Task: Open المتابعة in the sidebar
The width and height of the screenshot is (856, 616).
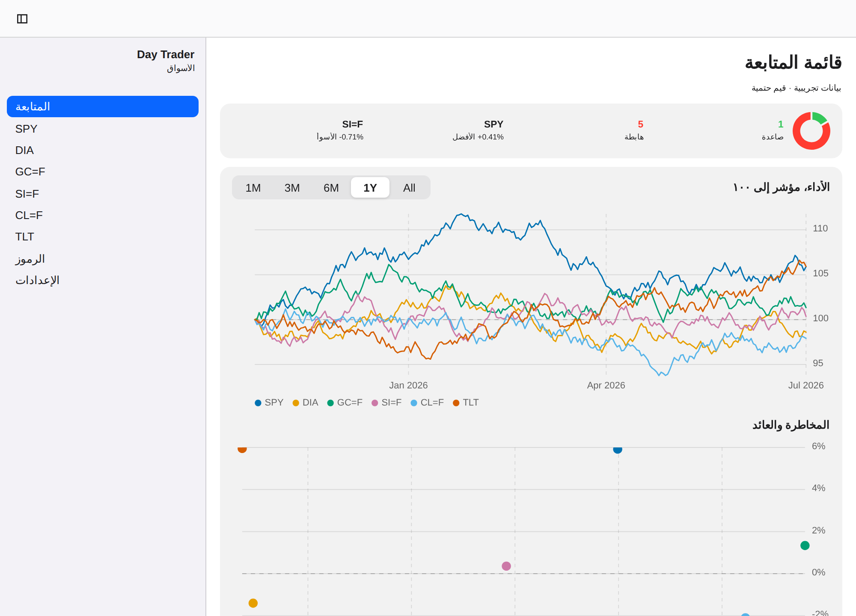Action: click(x=103, y=107)
